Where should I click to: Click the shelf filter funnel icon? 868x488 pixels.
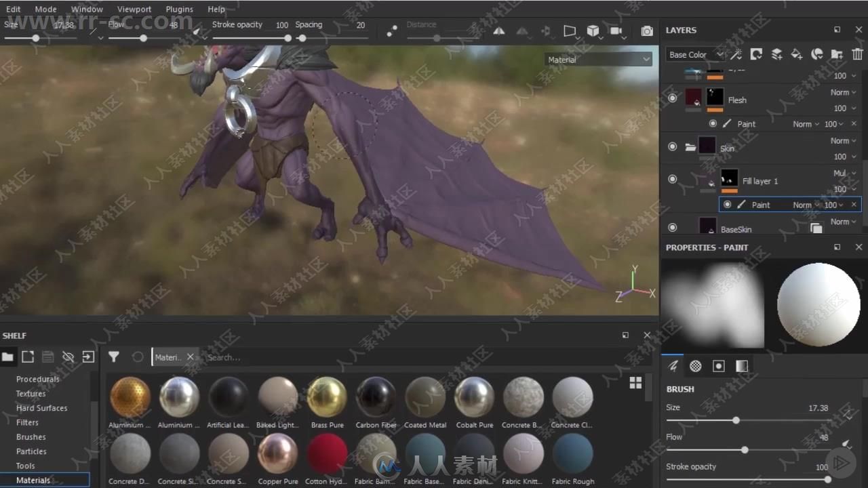(114, 357)
